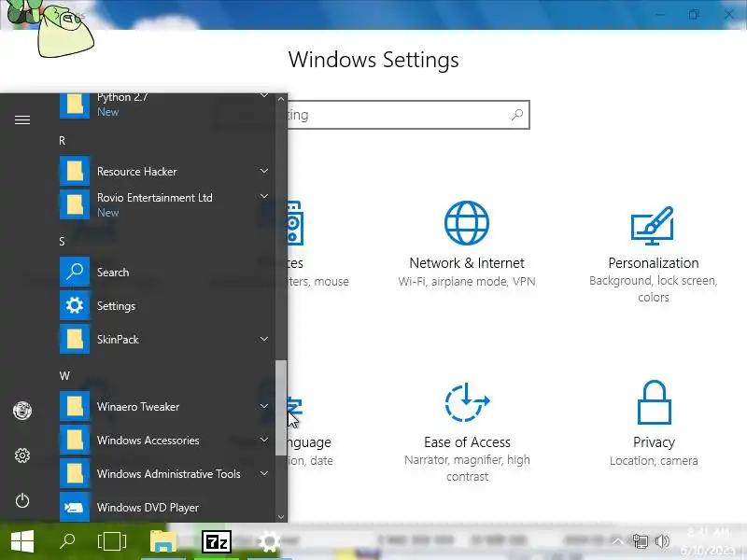Image resolution: width=747 pixels, height=560 pixels.
Task: Open 7-Zip from the taskbar
Action: tap(217, 541)
